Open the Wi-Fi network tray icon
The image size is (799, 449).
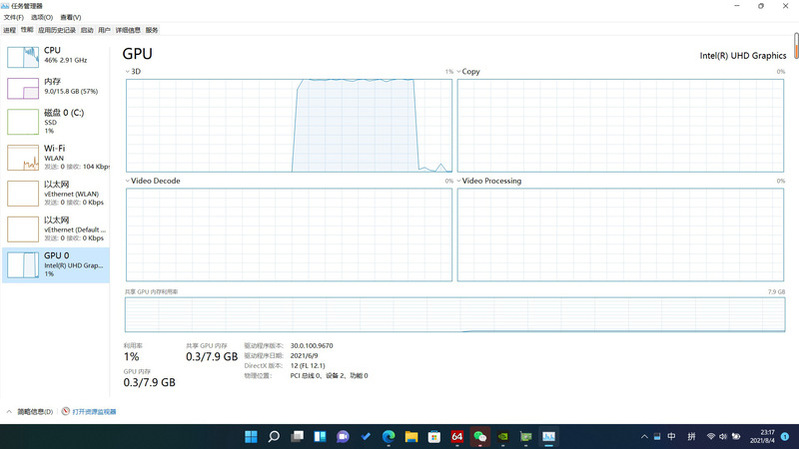[x=711, y=437]
